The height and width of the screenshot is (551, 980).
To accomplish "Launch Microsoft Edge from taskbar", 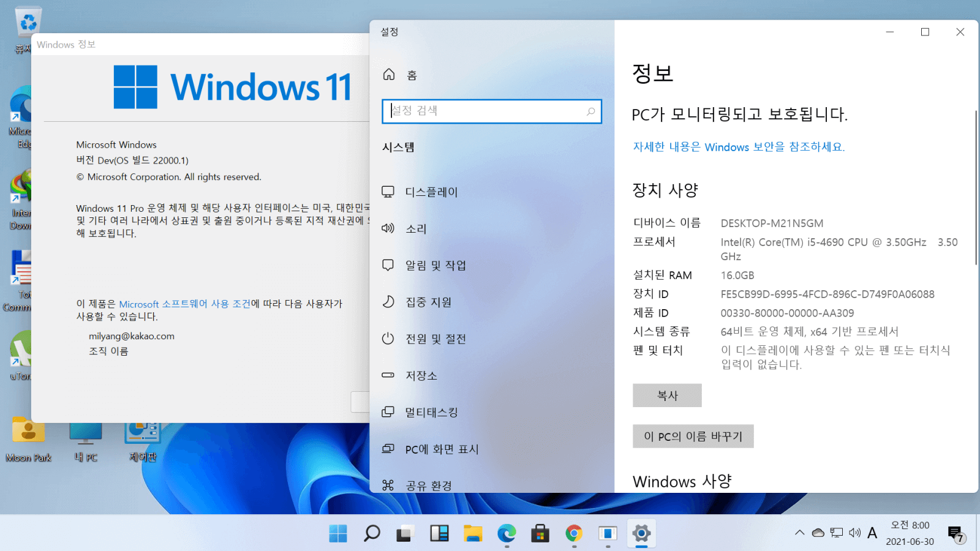I will pyautogui.click(x=507, y=533).
